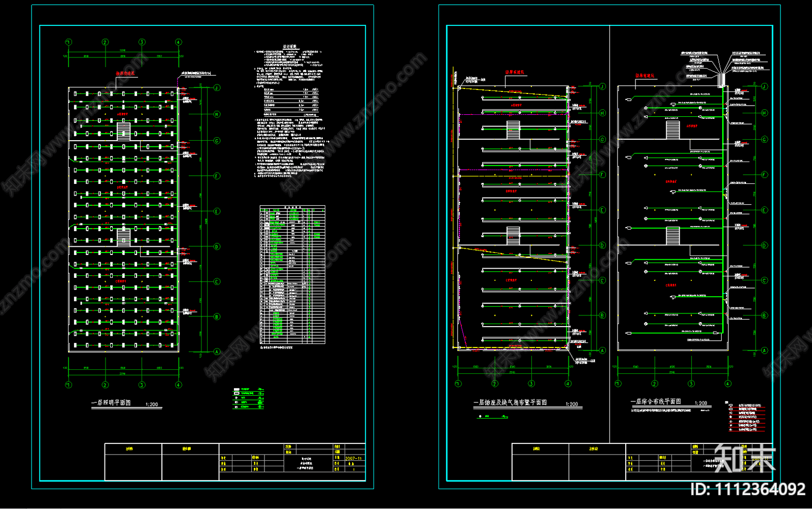Select the yellow date "2007-11" in the lighting sheet title block
Viewport: 812px width, 509px height.
[x=354, y=458]
